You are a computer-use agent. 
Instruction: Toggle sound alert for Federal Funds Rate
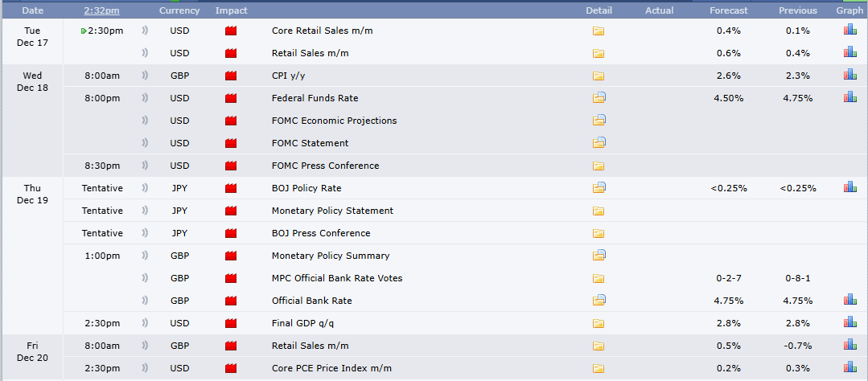click(x=145, y=98)
